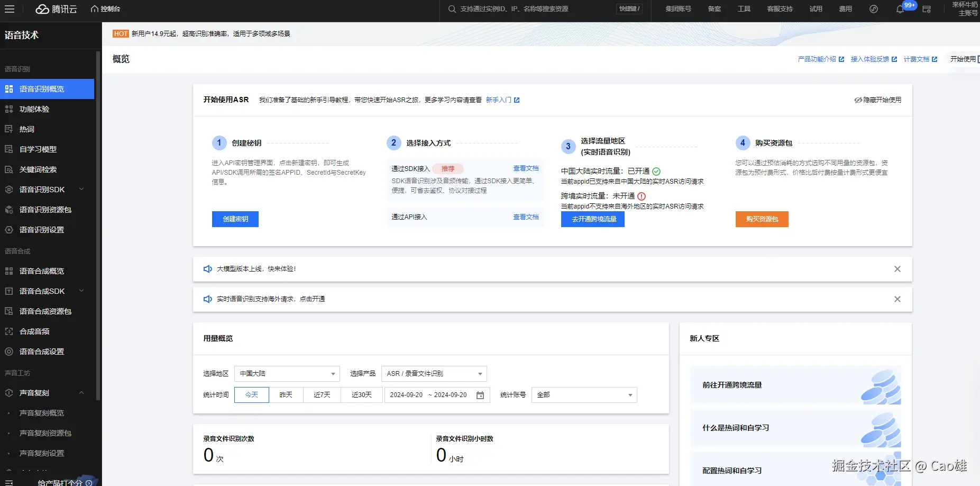
Task: Collapse the sidebar with the bottom-left icon
Action: [x=9, y=483]
